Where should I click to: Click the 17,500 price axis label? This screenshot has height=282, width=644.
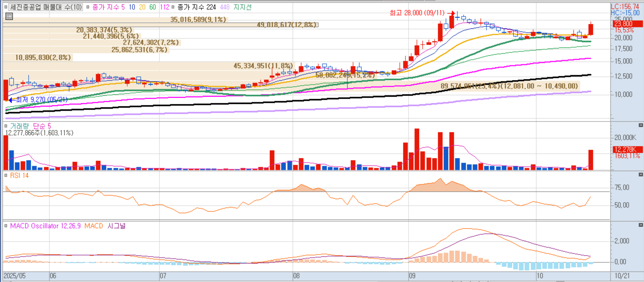coord(623,49)
